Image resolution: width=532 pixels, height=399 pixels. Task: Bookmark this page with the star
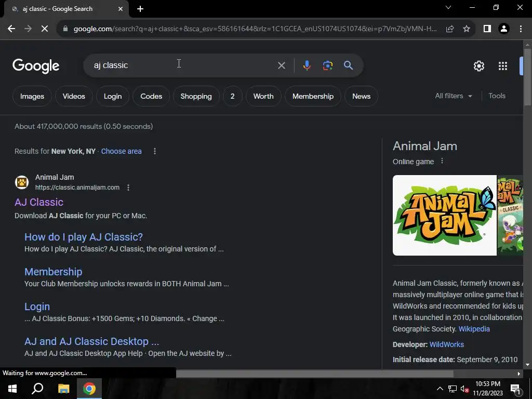pos(467,29)
